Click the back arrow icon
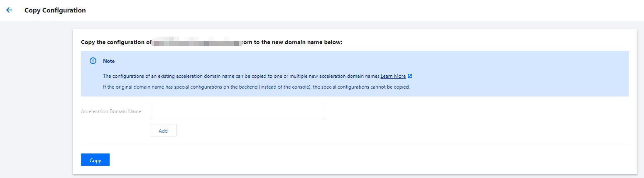Viewport: 644px width, 178px height. pos(9,10)
